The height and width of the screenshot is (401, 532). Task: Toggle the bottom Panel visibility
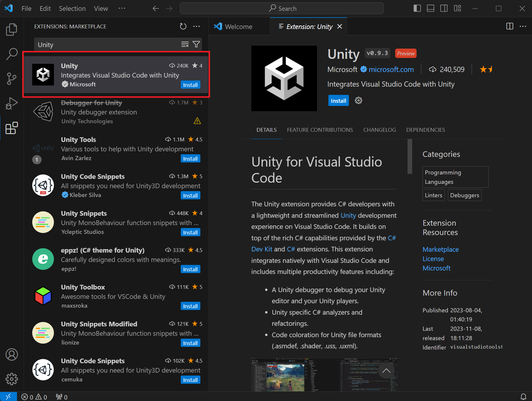click(x=430, y=8)
